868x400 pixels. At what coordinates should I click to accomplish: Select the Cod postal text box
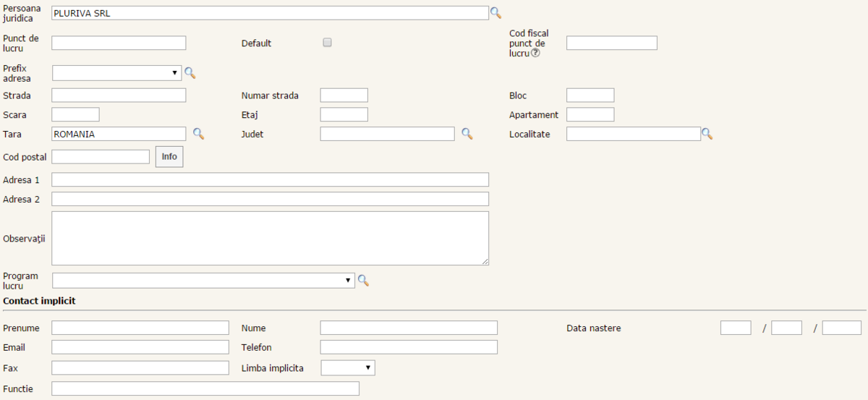coord(101,157)
